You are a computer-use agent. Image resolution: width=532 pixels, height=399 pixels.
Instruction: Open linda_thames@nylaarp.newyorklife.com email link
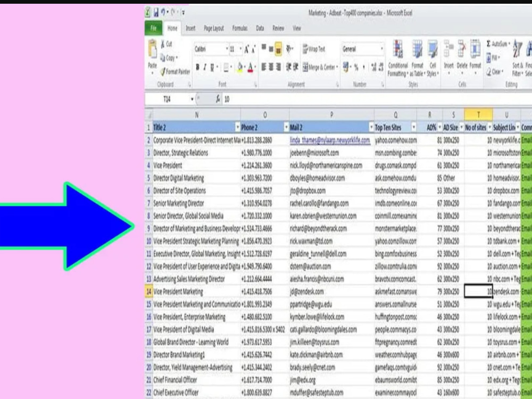coord(330,140)
